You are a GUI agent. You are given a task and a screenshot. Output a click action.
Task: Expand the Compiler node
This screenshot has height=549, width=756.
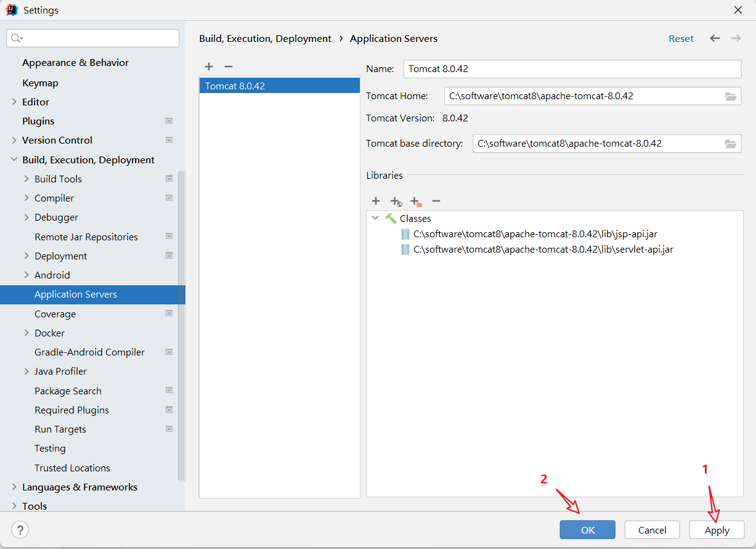pyautogui.click(x=26, y=198)
